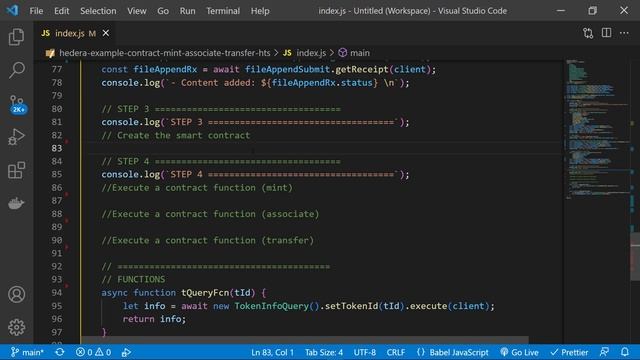Open the Go menu
Screen dimensions: 640x360
(163, 11)
